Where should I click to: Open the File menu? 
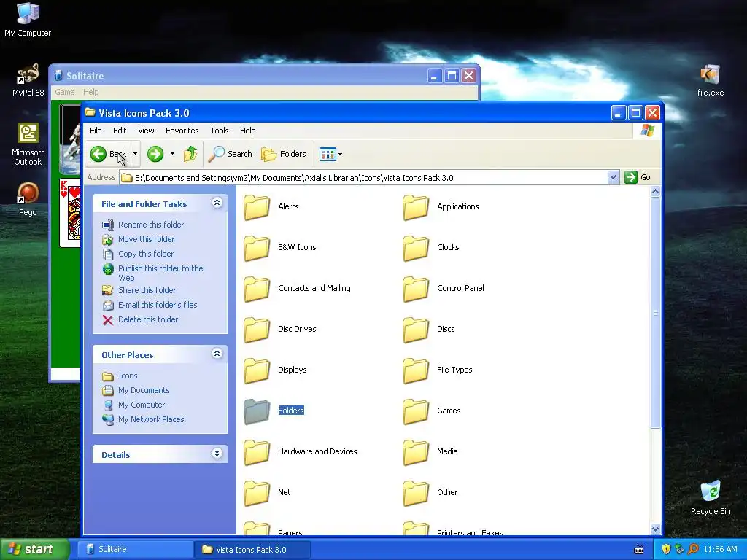pyautogui.click(x=96, y=131)
